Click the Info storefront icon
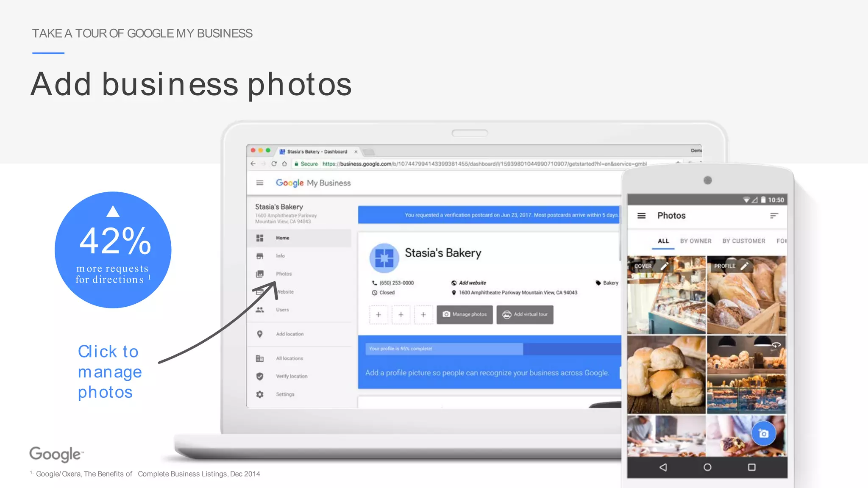The image size is (868, 488). pos(260,256)
